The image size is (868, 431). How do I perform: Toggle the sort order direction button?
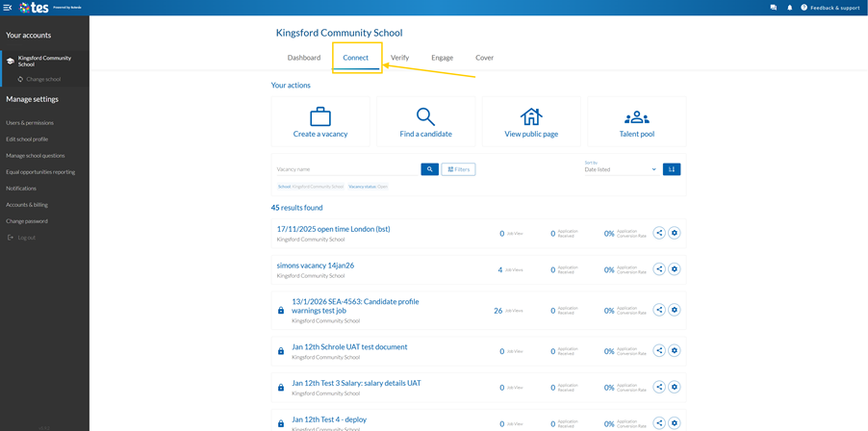pos(672,169)
